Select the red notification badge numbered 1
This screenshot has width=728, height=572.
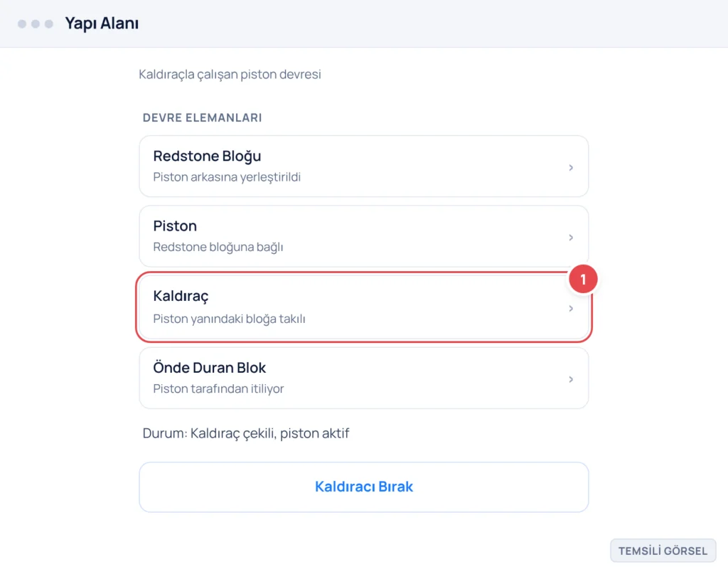tap(583, 280)
